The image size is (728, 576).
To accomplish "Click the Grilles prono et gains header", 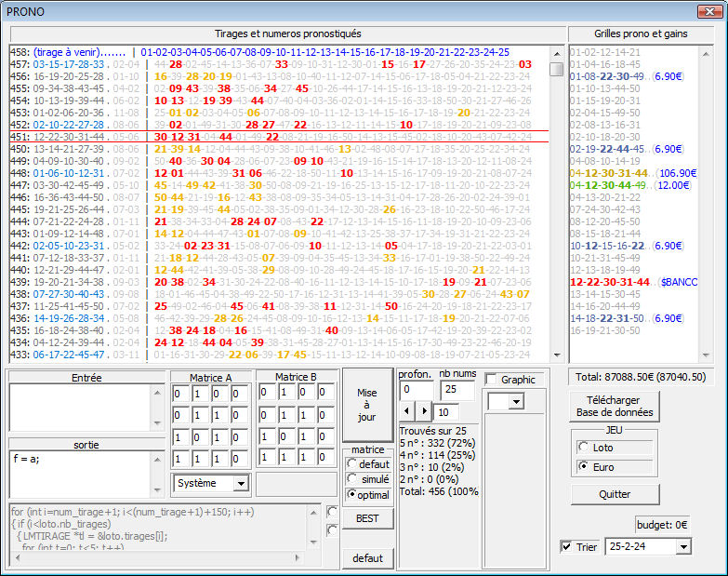I will pyautogui.click(x=641, y=33).
